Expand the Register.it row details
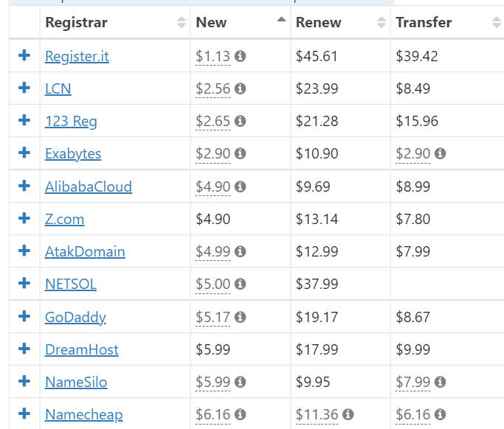 [x=24, y=55]
